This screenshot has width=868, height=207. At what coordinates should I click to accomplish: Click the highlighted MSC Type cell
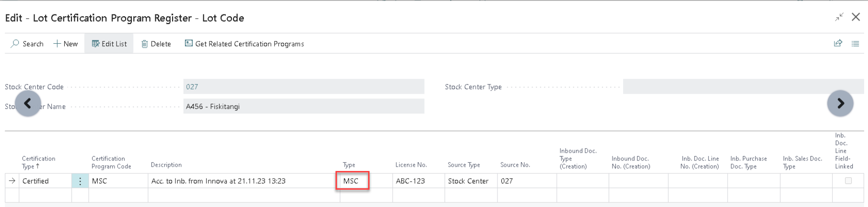tap(352, 181)
